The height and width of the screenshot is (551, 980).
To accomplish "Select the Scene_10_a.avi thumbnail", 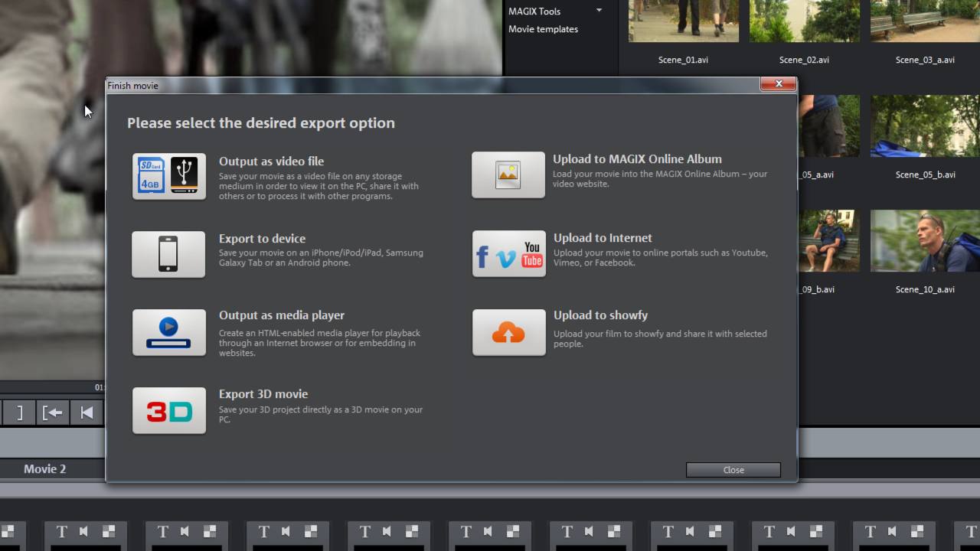I will [925, 240].
